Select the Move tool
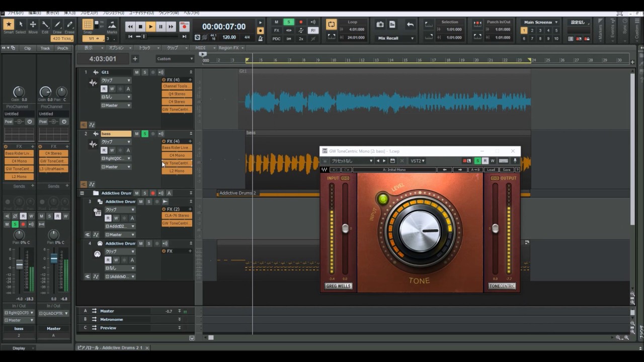Screen dimensions: 644x362 click(x=33, y=25)
